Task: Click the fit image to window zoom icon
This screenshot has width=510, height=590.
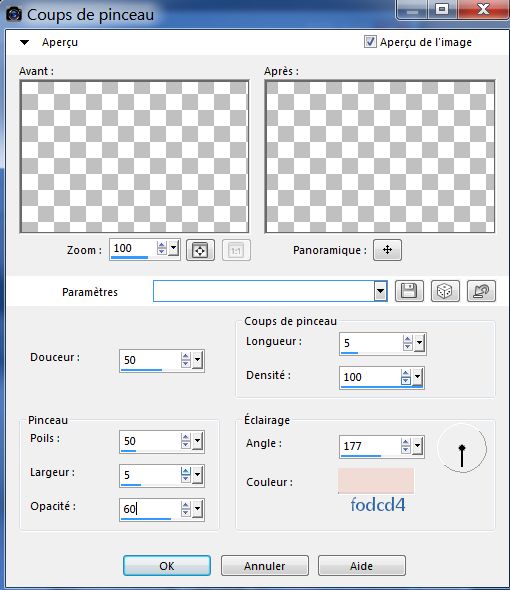Action: [200, 250]
